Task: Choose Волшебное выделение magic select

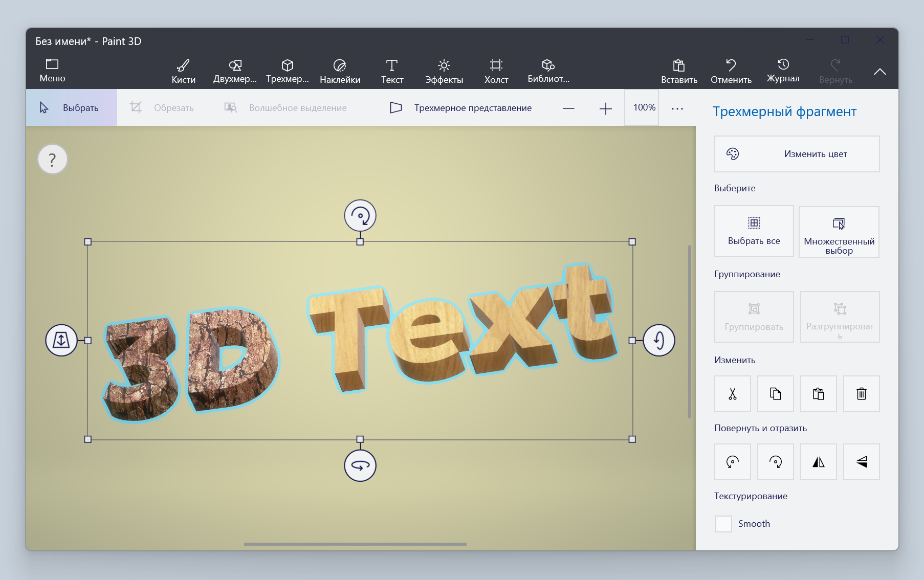Action: (285, 107)
